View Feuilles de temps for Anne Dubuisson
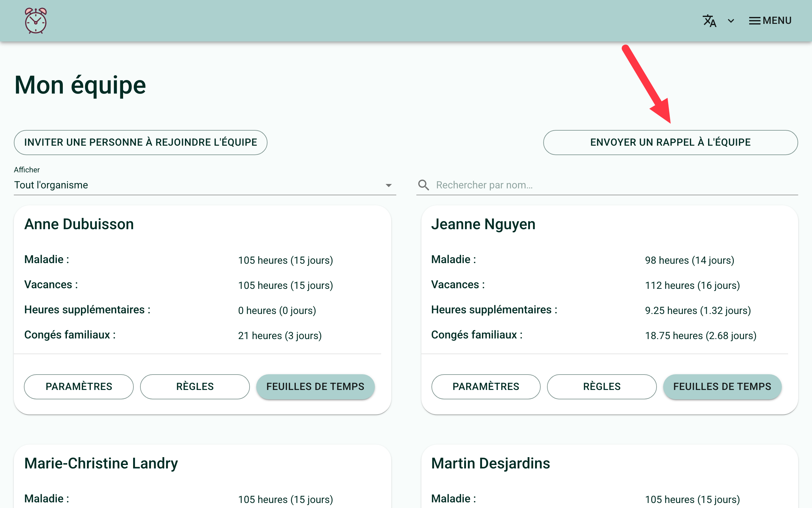The image size is (812, 508). click(x=315, y=387)
